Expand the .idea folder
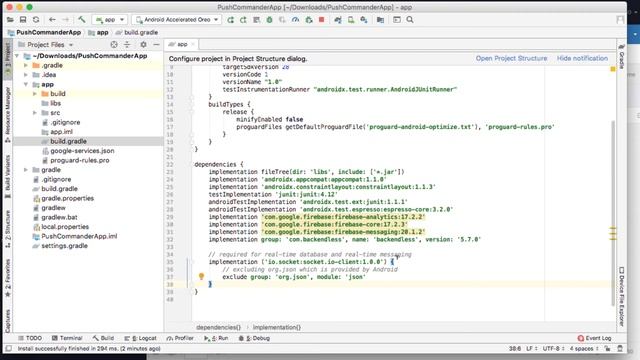 click(26, 75)
